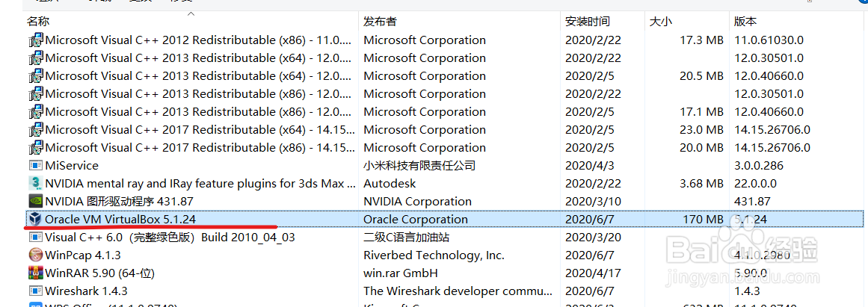Click the green NVIDIA 图形驱动程序 icon
The image size is (868, 307).
(35, 202)
